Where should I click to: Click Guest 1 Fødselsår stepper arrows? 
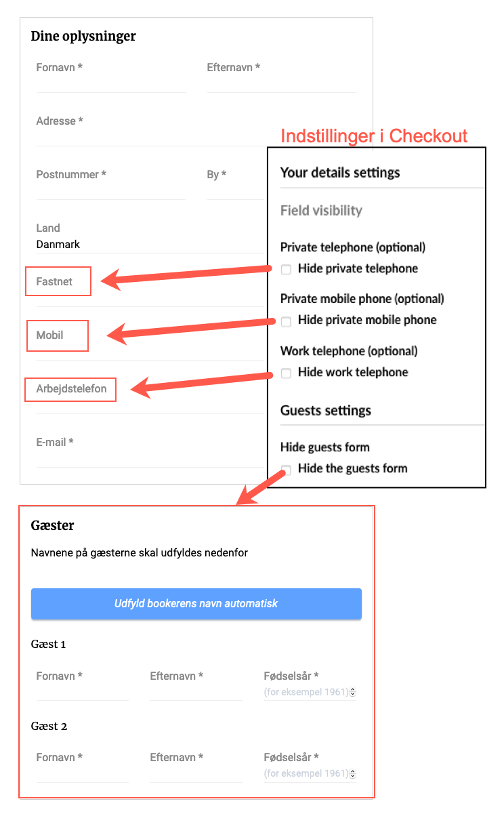pos(352,692)
